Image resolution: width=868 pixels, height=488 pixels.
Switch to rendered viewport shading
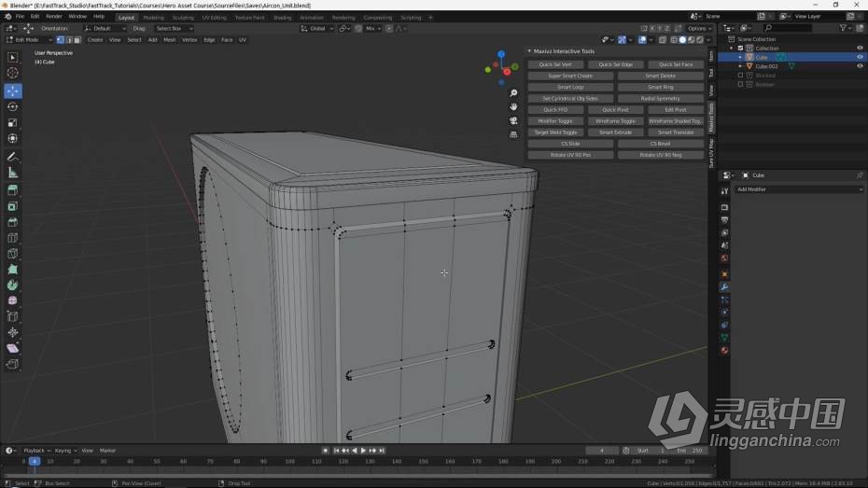(x=700, y=40)
